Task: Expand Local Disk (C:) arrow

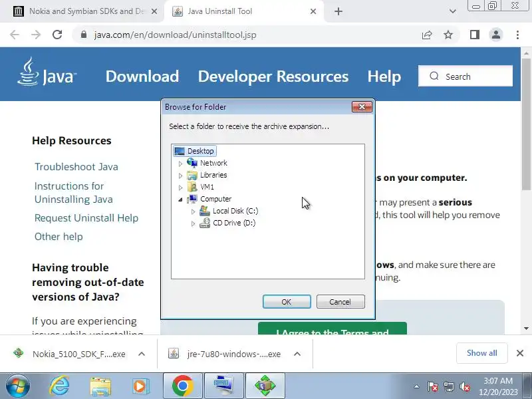Action: coord(193,211)
